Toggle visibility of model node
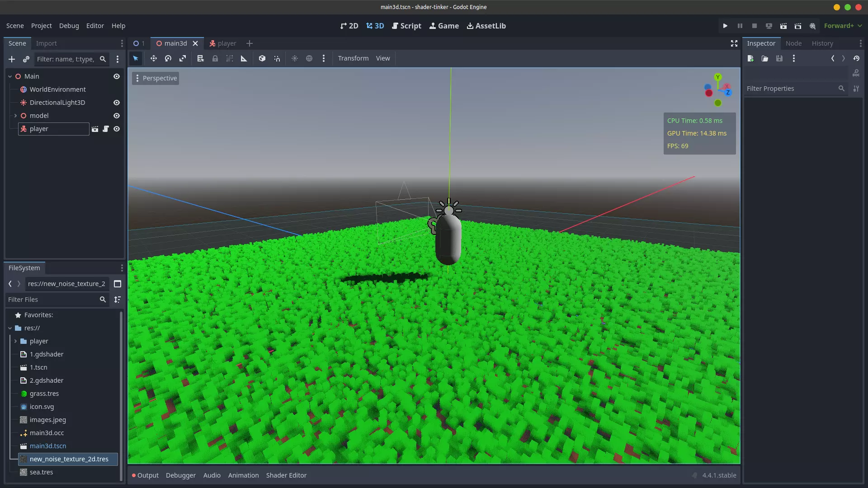This screenshot has height=488, width=868. 117,116
